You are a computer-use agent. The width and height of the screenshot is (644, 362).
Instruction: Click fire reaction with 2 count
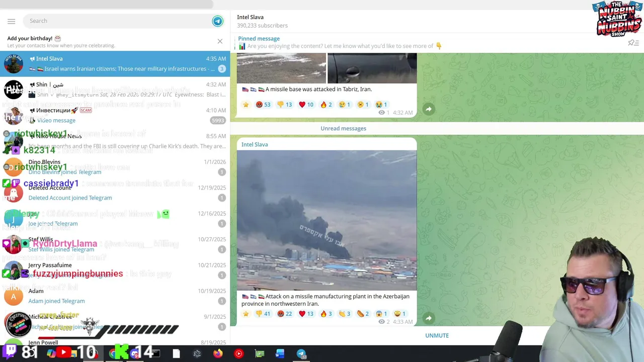326,105
